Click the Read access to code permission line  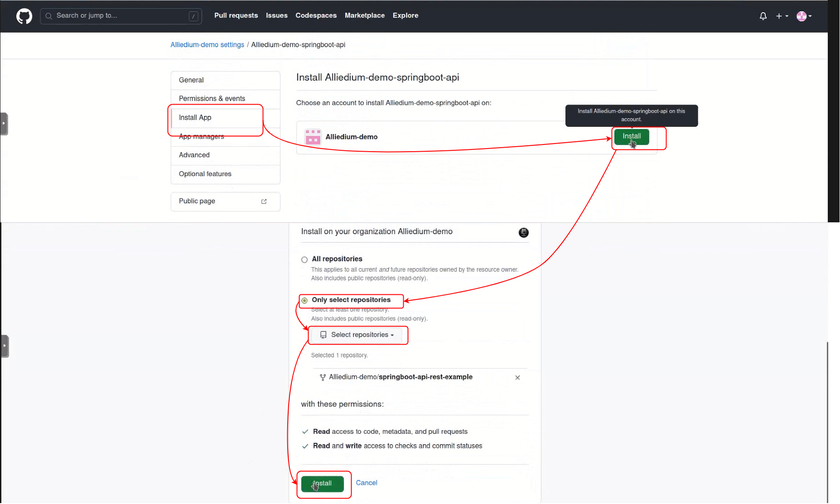390,432
